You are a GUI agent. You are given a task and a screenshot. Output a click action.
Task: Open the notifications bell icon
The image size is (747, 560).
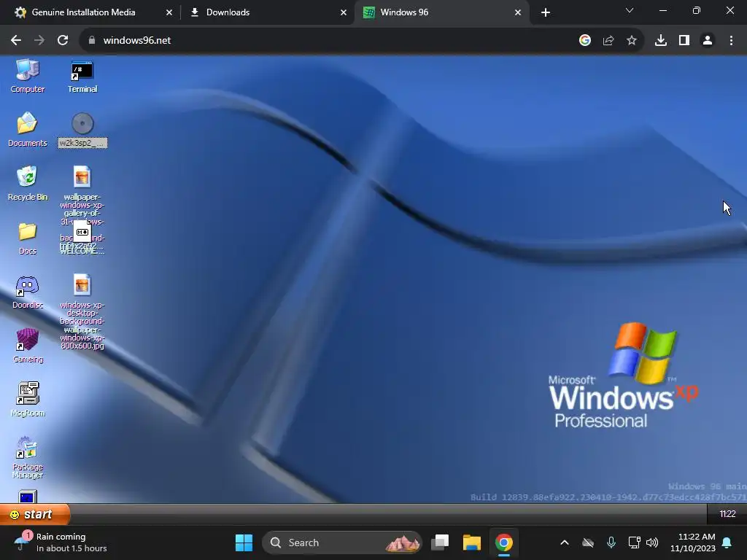pos(727,542)
